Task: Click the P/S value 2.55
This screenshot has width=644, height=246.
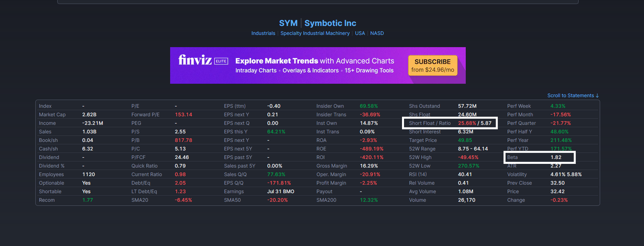Action: pyautogui.click(x=180, y=132)
